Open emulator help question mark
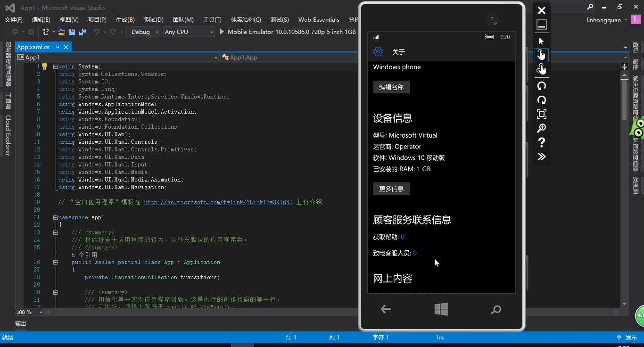The width and height of the screenshot is (644, 347). click(x=541, y=142)
